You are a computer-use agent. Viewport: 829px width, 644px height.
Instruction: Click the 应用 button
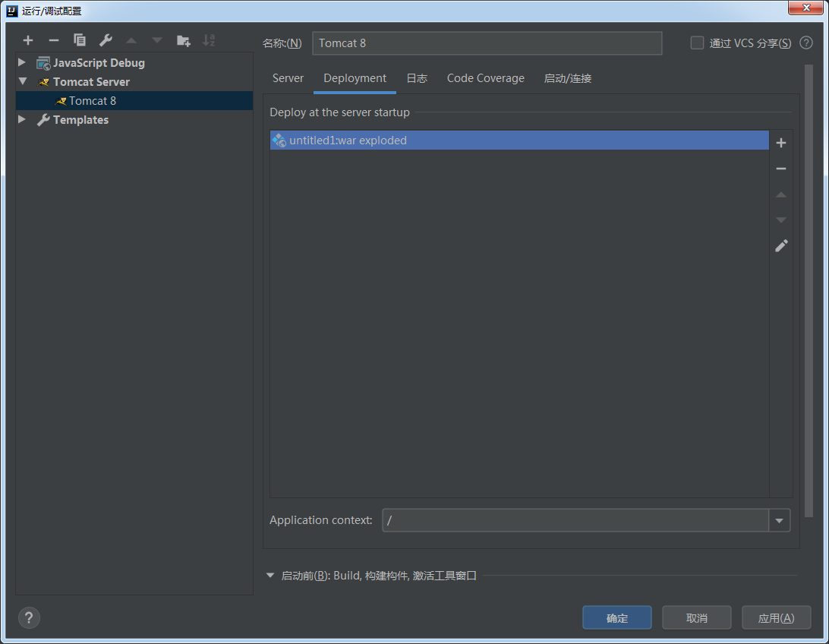(776, 617)
